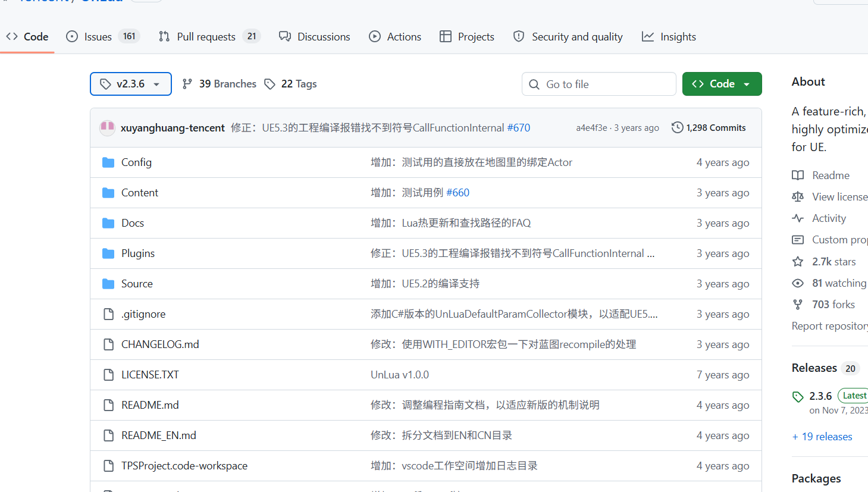
Task: Open the UE5.2的编译支持 commit message
Action: (x=425, y=284)
